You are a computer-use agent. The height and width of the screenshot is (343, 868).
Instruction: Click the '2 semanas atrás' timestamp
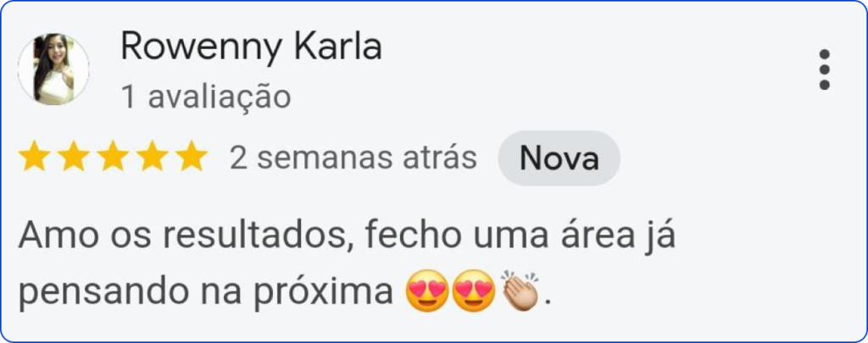353,158
